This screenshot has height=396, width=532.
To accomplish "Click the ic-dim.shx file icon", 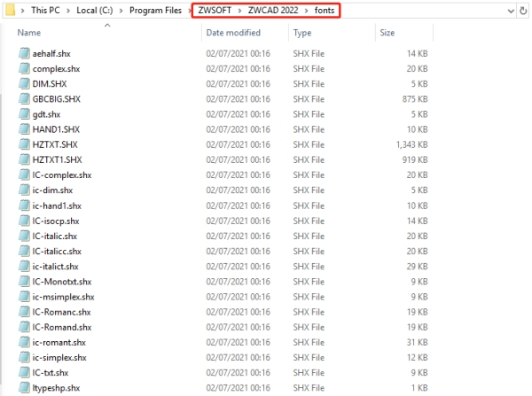I will pos(24,190).
